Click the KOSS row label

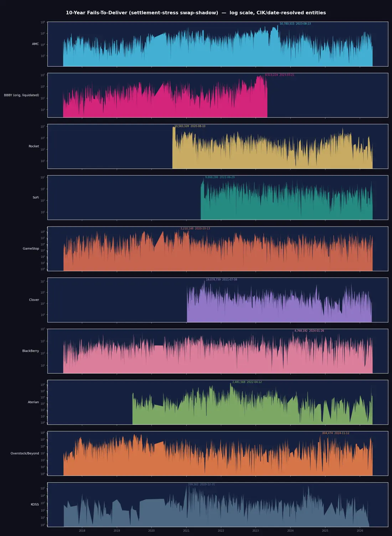[x=35, y=505]
